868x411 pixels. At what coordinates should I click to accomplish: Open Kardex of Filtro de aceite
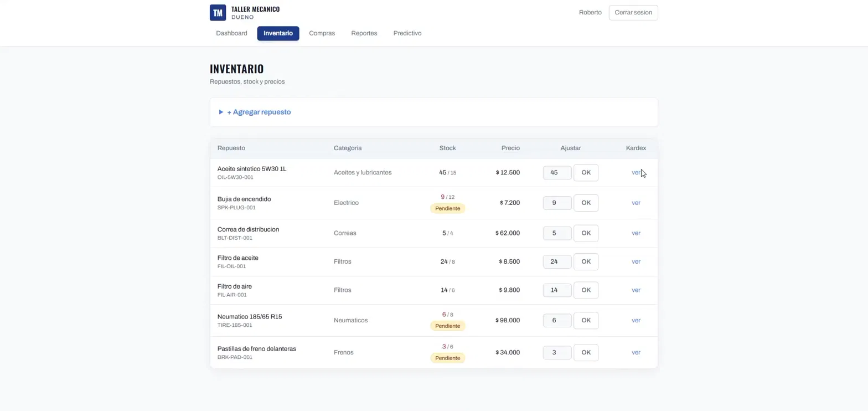tap(636, 261)
